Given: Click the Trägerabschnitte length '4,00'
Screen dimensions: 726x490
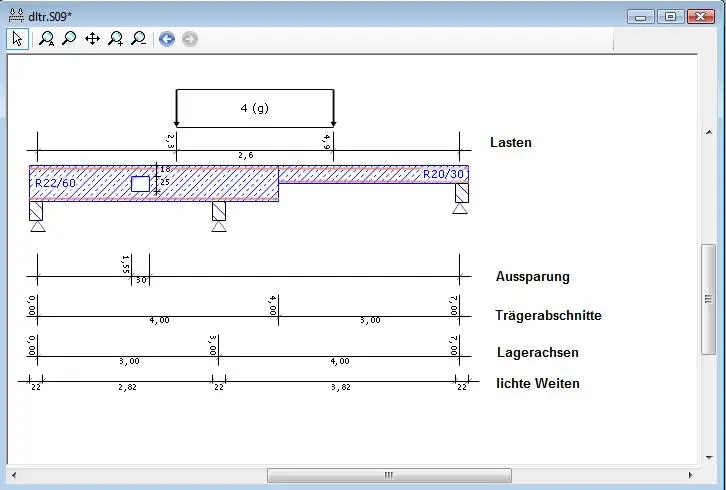Looking at the screenshot, I should [x=159, y=320].
